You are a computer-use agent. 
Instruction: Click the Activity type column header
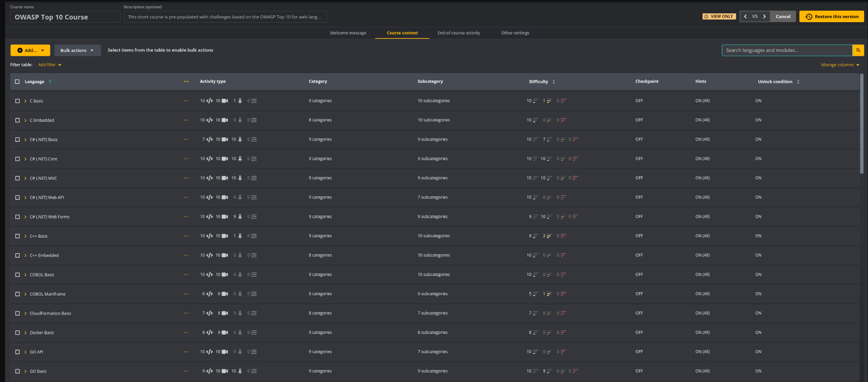click(x=213, y=81)
